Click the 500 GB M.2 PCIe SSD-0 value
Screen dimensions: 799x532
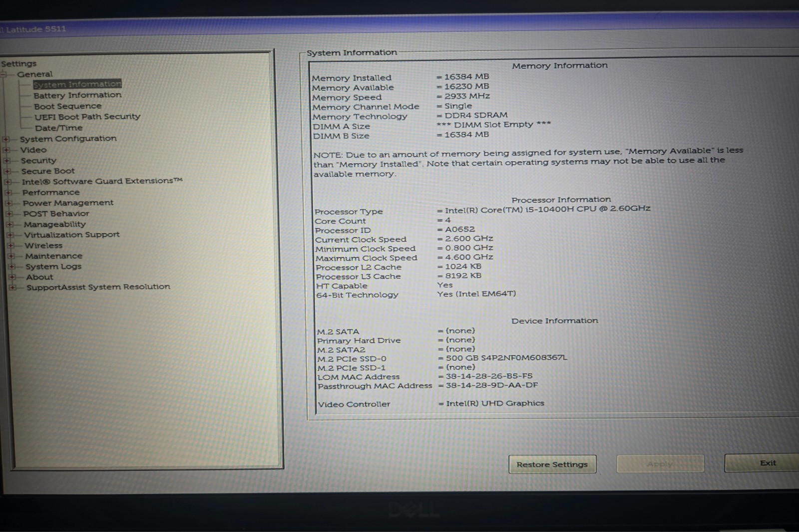pos(506,358)
